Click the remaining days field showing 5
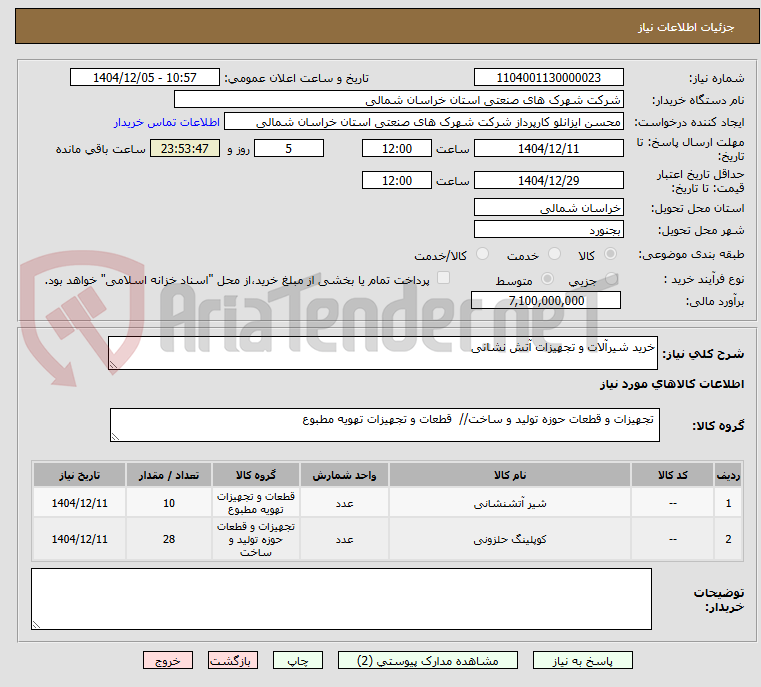Viewport: 761px width, 687px height. 289,148
